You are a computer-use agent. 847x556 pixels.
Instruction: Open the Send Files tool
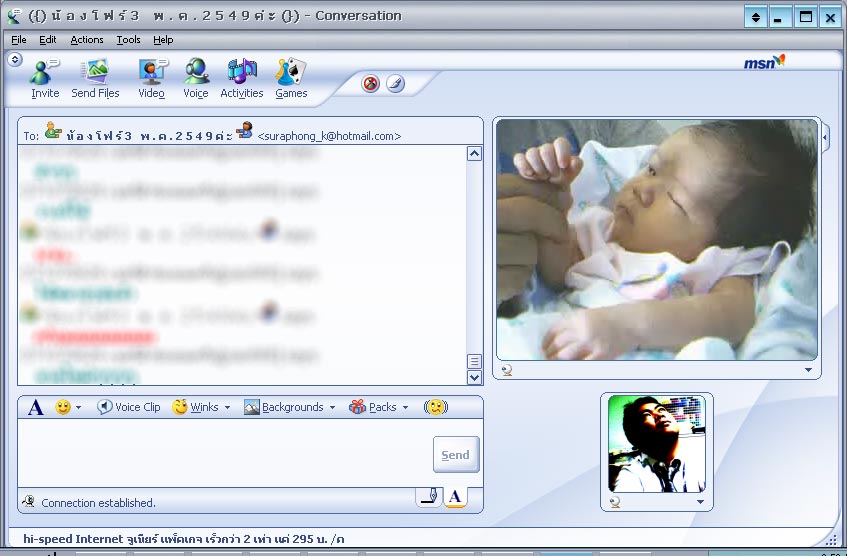(95, 78)
